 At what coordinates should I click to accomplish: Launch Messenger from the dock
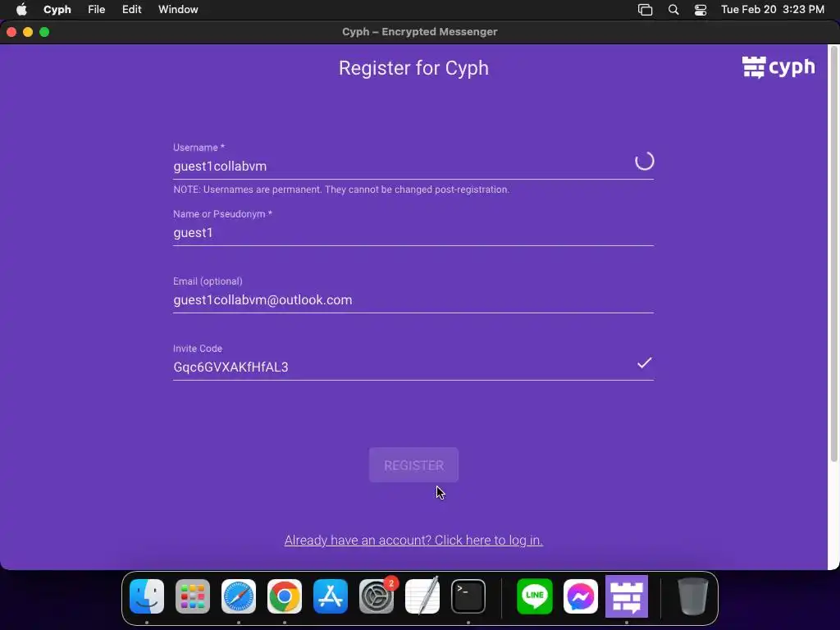581,596
